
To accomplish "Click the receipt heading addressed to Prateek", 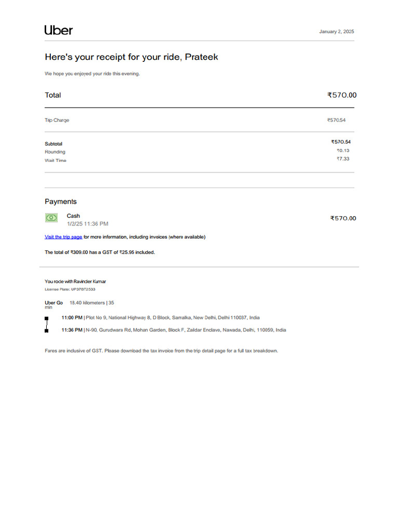I will [131, 57].
